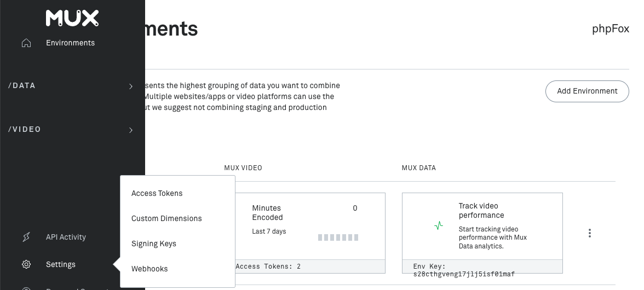Image resolution: width=644 pixels, height=290 pixels.
Task: Select Signing Keys from the settings flyout
Action: [153, 243]
